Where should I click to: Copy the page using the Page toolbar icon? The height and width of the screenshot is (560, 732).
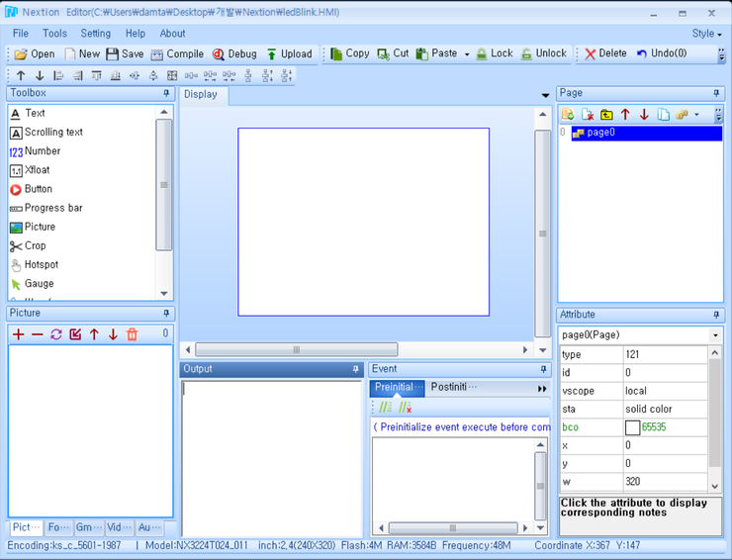664,115
